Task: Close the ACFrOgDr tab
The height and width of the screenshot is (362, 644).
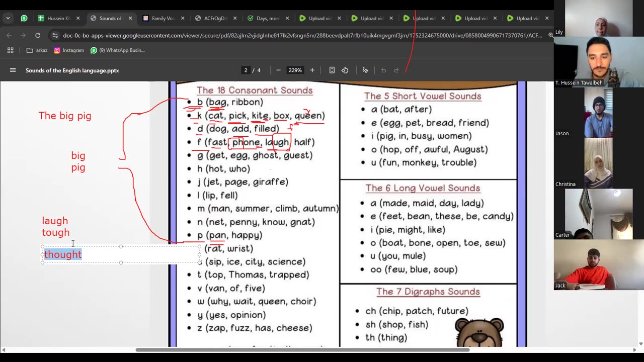Action: click(x=235, y=18)
